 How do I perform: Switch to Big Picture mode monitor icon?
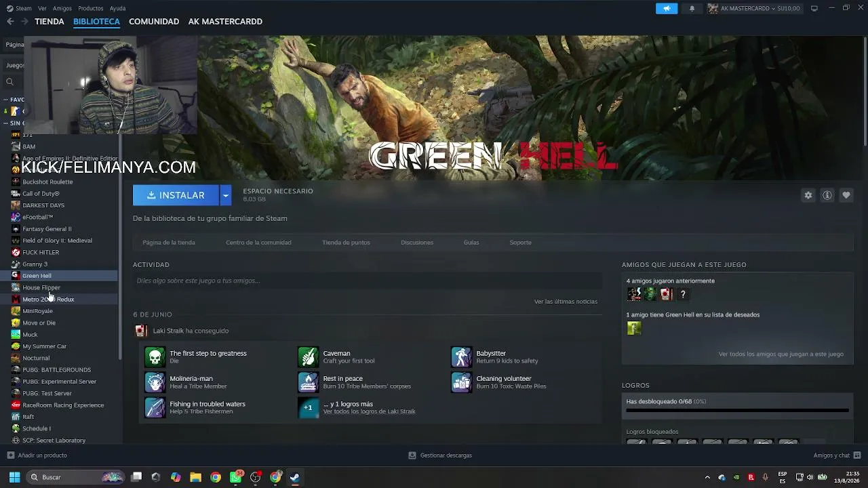(814, 8)
